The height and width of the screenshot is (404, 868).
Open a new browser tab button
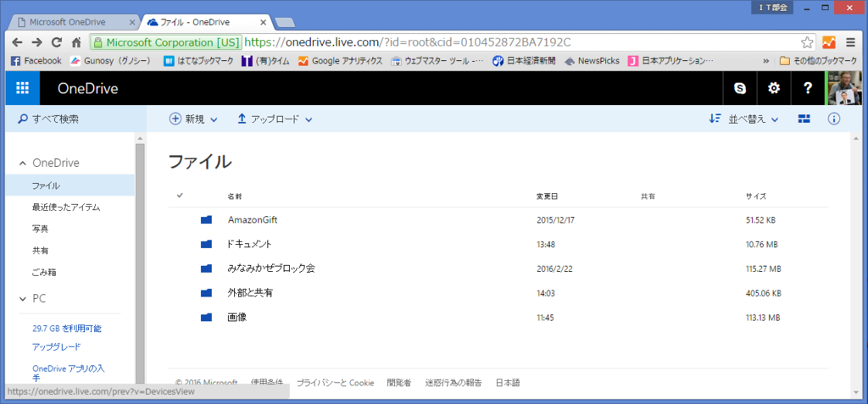(x=285, y=23)
